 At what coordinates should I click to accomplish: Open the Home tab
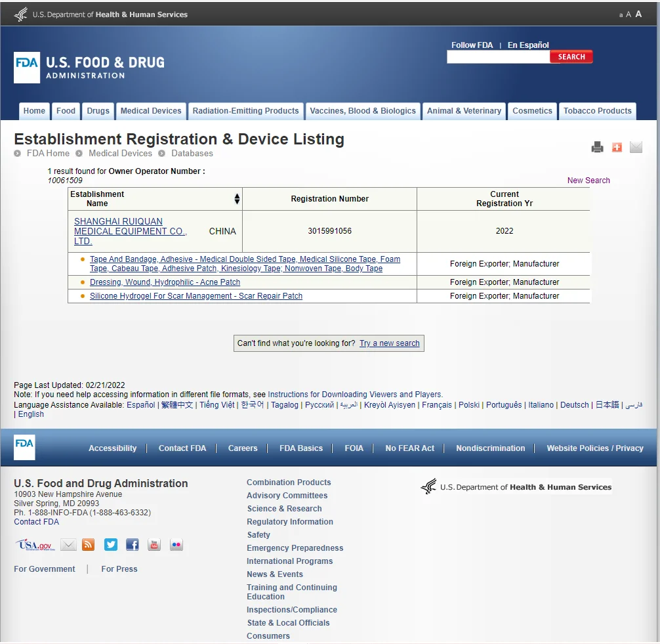[x=34, y=111]
